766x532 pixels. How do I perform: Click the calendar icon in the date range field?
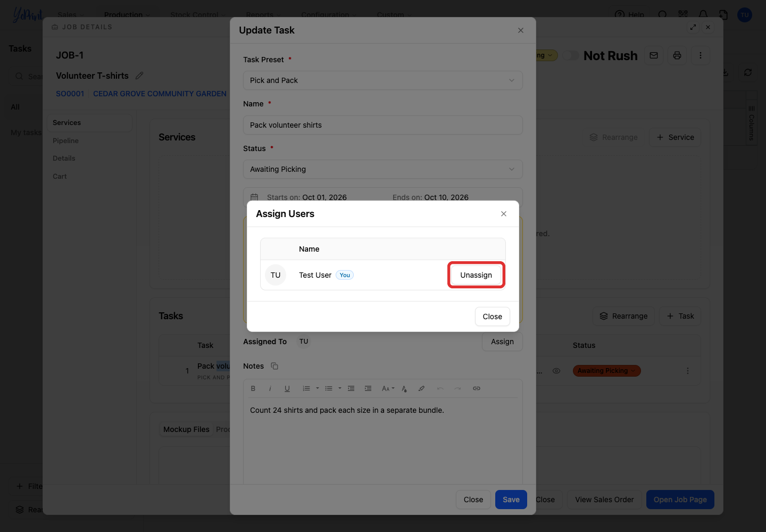coord(254,197)
